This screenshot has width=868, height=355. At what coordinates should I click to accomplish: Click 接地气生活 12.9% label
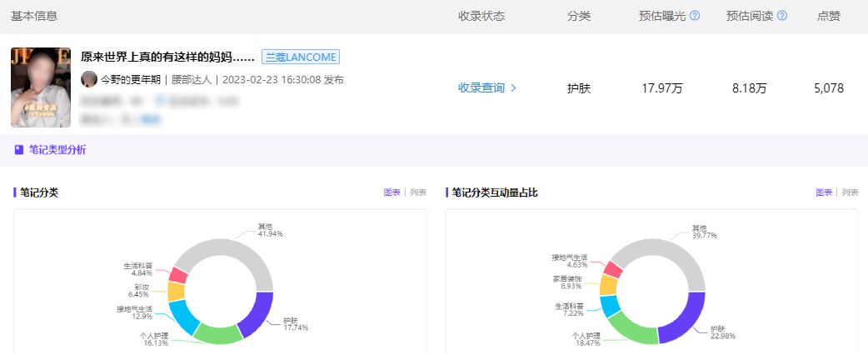coord(134,312)
